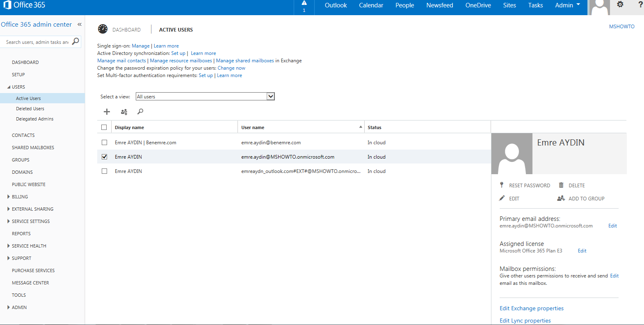Click the search magnifier in admin search box

75,41
